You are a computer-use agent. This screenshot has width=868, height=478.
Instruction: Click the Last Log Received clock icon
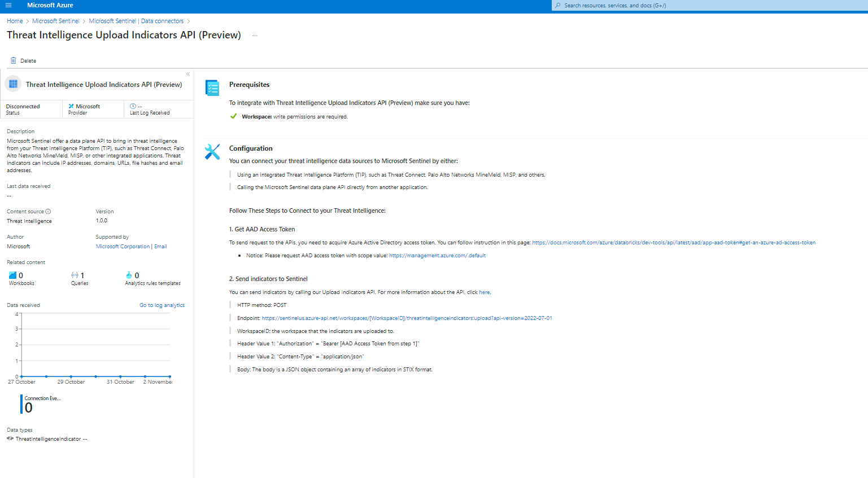(133, 106)
